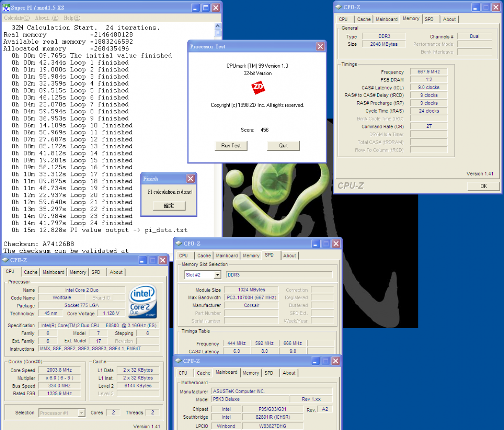Click the Intel Core 2 Duo logo
The height and width of the screenshot is (430, 504).
143,302
